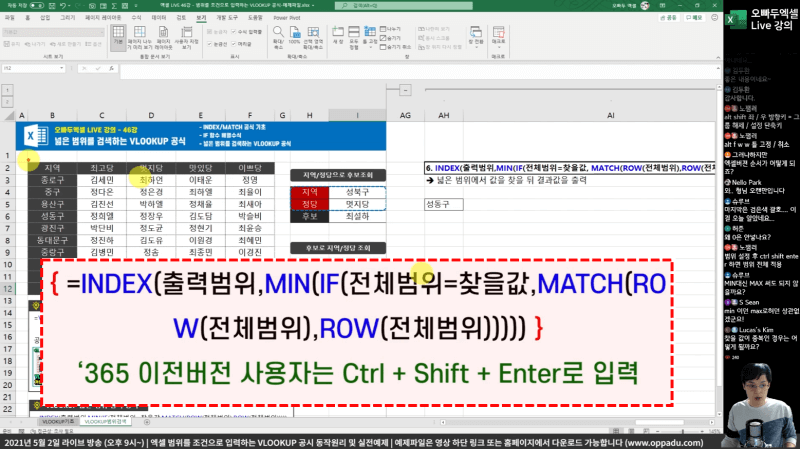Select cell AH5 containing 성동구

click(443, 204)
